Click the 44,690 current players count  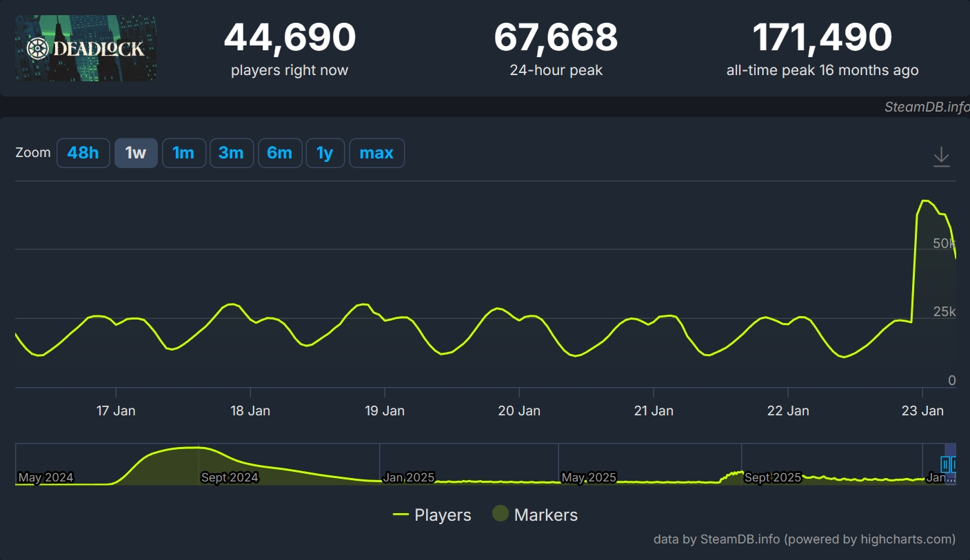pyautogui.click(x=290, y=37)
